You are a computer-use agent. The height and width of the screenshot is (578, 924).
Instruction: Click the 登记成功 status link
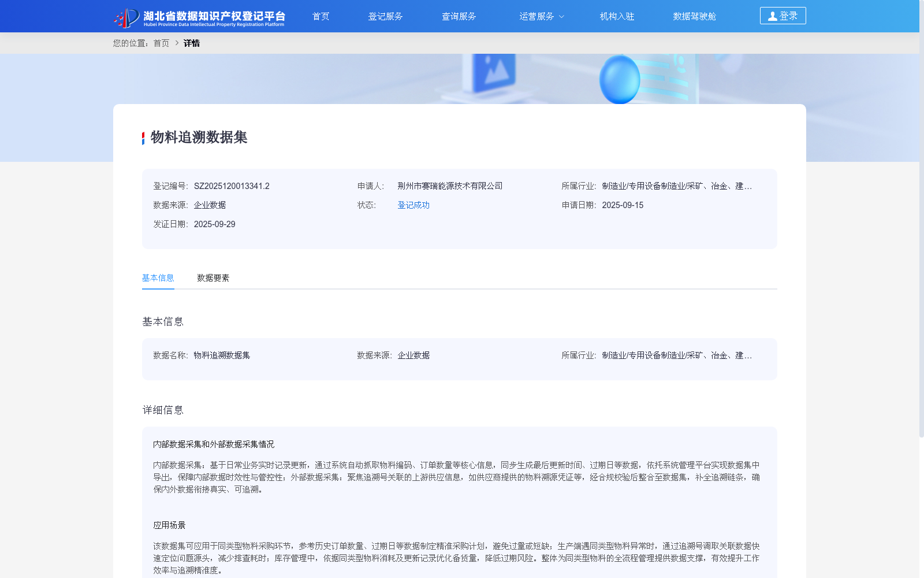click(413, 205)
